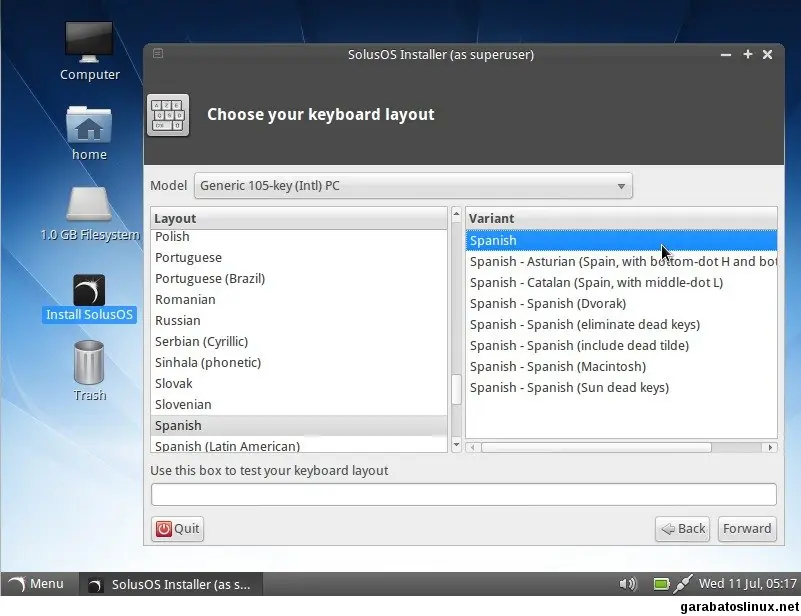Open the Trash desktop icon
The height and width of the screenshot is (616, 801).
pos(89,371)
